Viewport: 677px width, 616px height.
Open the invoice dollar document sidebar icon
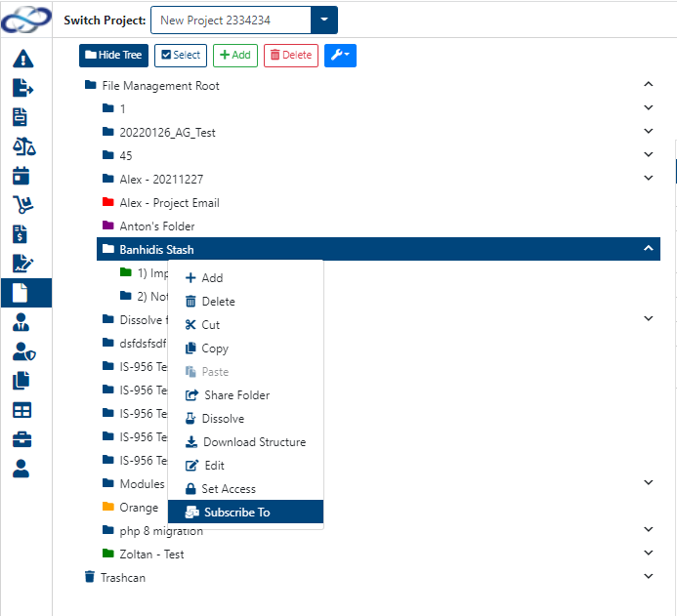click(x=20, y=234)
